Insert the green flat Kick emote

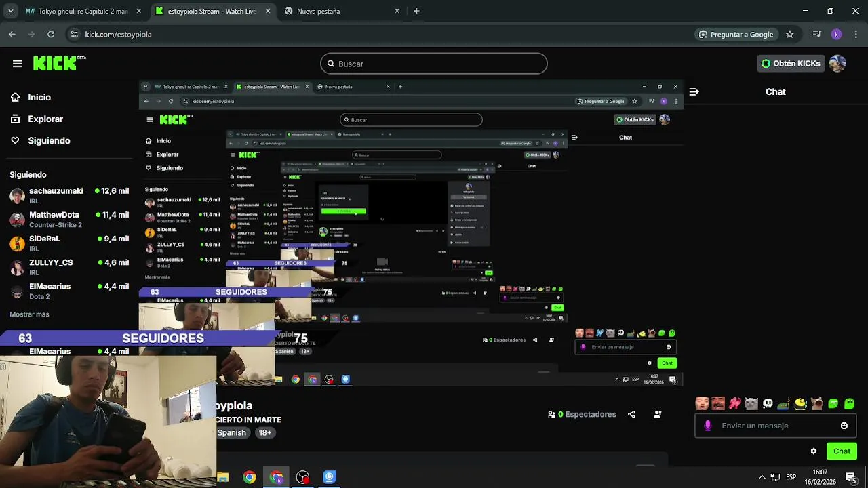click(833, 403)
